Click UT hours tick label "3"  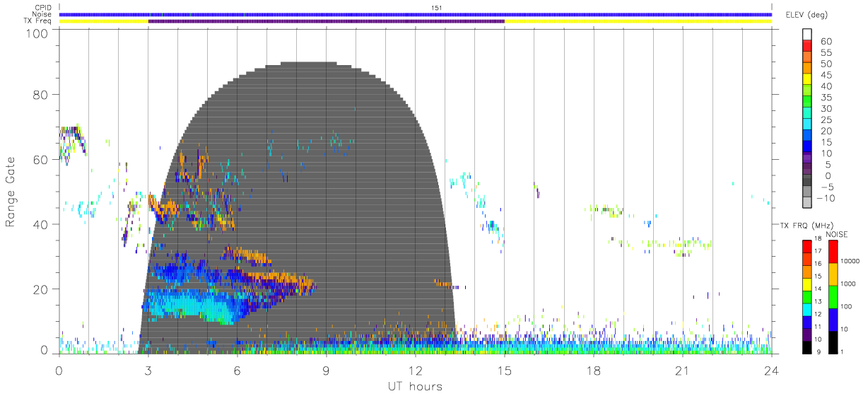click(x=148, y=369)
